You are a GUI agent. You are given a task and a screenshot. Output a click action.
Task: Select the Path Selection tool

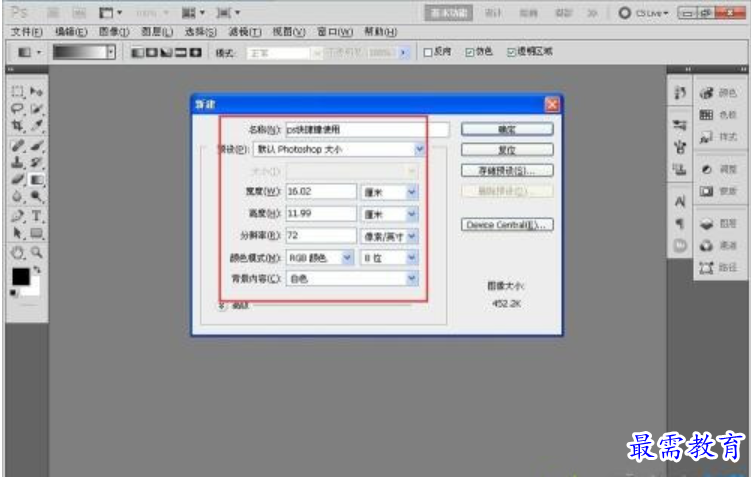coord(17,233)
